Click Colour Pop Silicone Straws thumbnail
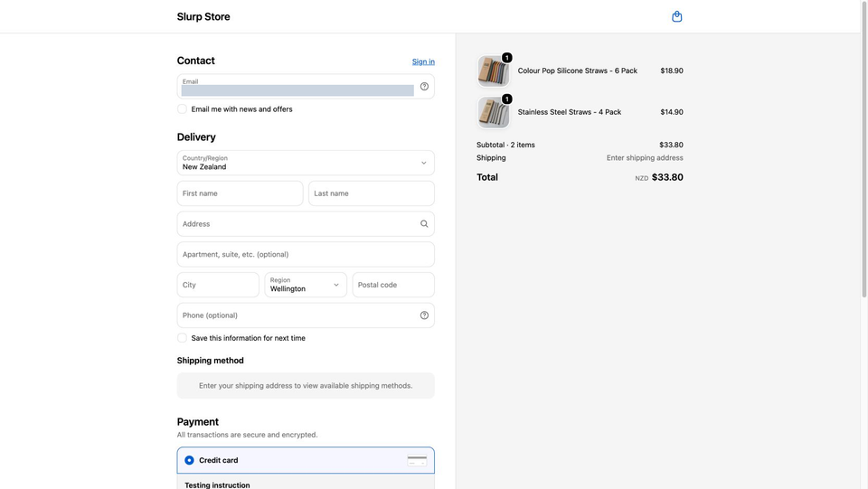Image resolution: width=868 pixels, height=489 pixels. 494,71
